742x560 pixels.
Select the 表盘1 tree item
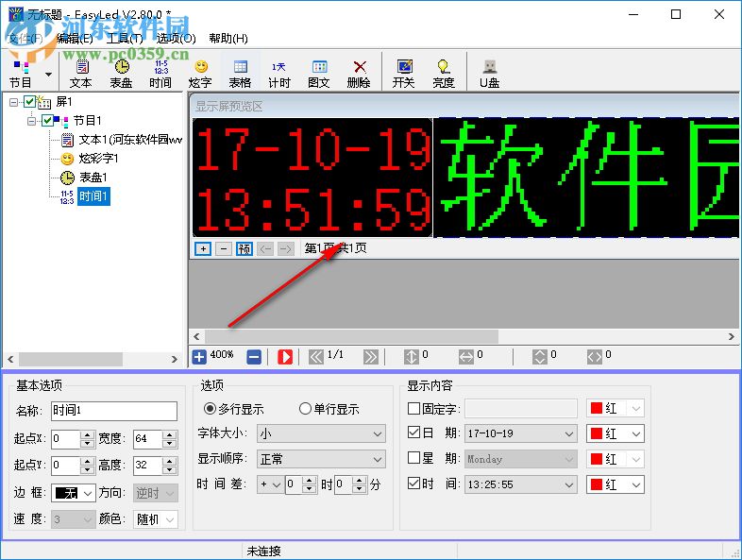coord(93,178)
